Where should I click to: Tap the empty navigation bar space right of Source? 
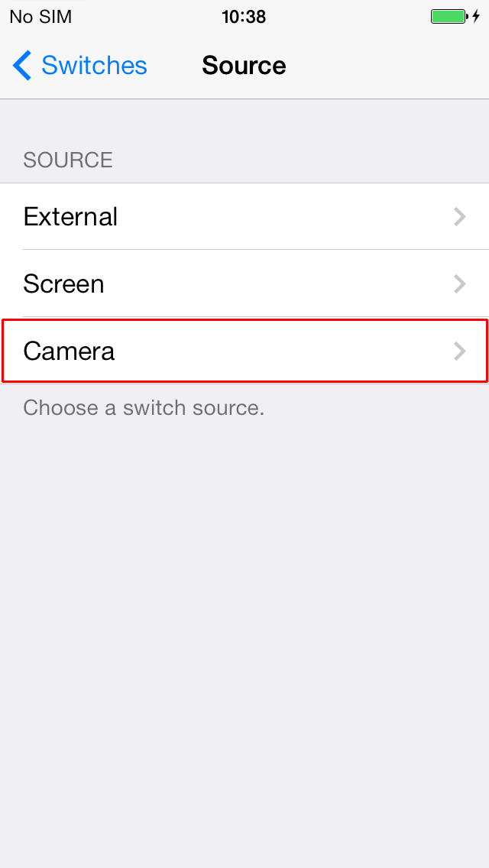tap(387, 65)
